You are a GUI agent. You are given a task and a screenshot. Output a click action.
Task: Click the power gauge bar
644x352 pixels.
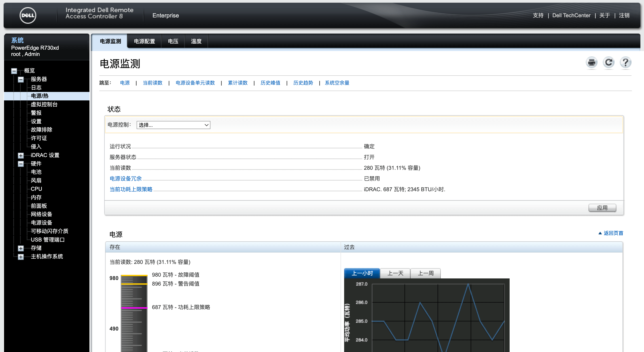(x=134, y=313)
